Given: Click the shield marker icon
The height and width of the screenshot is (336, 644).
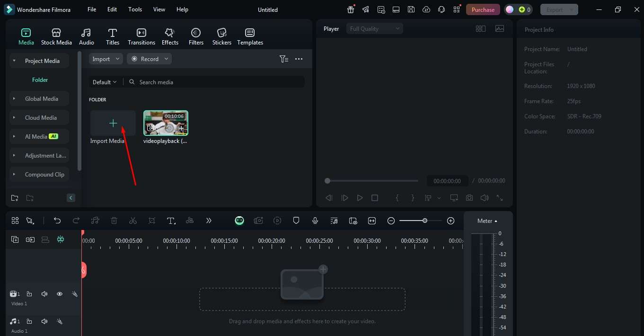Looking at the screenshot, I should point(296,221).
